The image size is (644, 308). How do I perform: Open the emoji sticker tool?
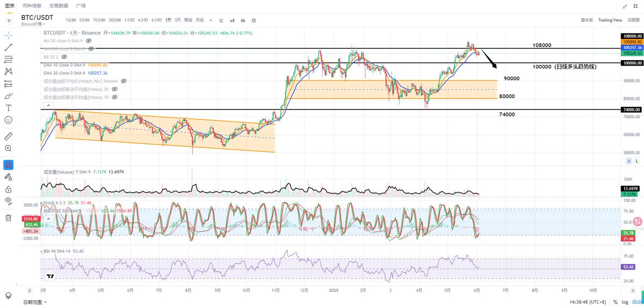pos(8,120)
